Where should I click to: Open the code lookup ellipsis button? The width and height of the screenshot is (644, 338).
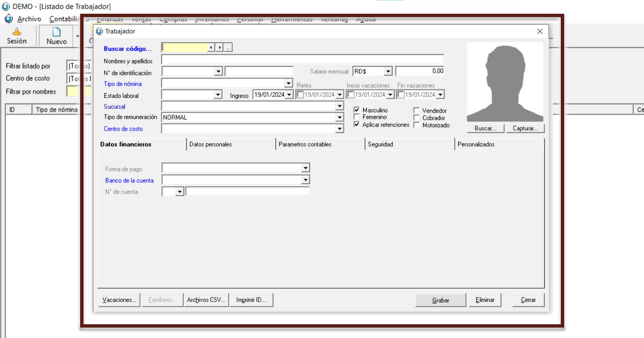[228, 48]
